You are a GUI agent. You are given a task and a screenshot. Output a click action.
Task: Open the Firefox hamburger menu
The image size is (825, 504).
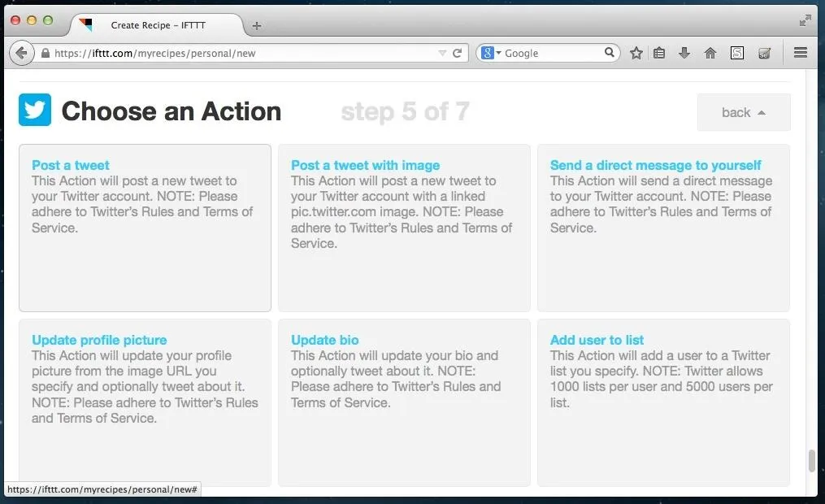pos(801,53)
